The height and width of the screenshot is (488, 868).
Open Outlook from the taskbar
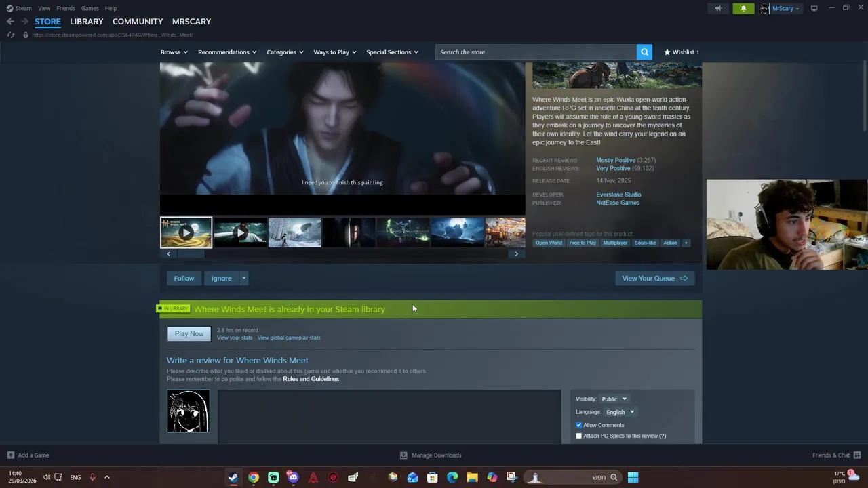[x=412, y=477]
